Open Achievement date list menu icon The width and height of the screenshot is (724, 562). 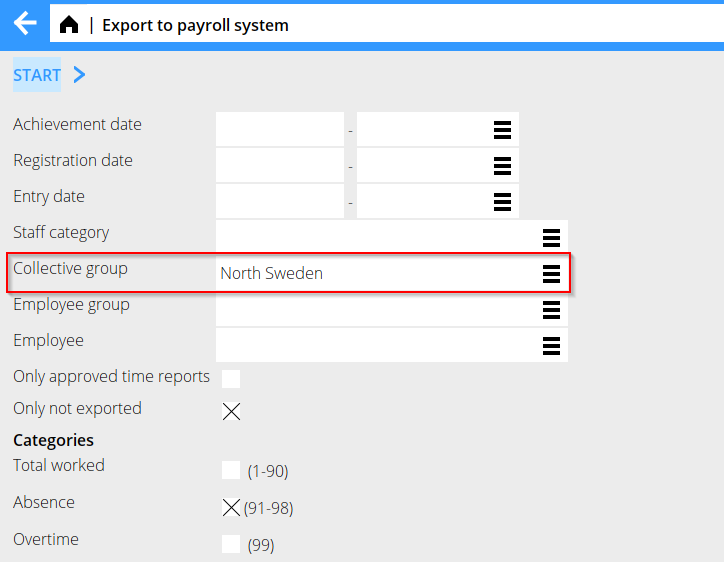click(502, 130)
